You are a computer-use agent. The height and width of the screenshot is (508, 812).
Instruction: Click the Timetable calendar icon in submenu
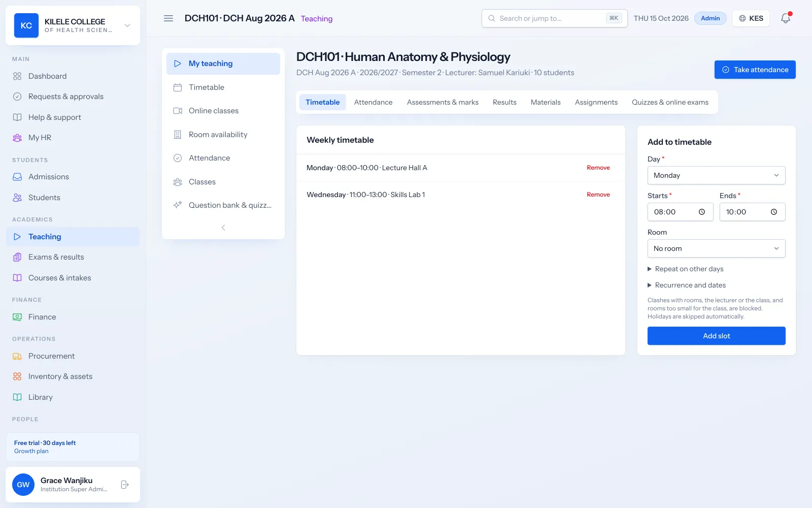tap(178, 87)
